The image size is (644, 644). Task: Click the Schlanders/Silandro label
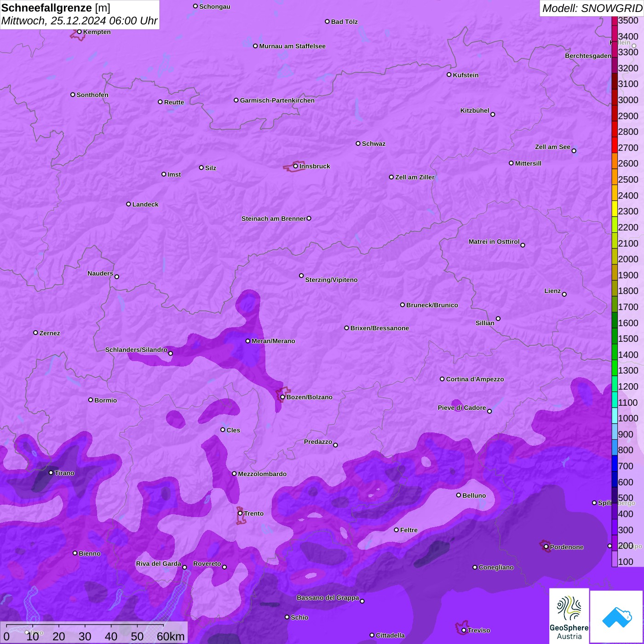(136, 350)
